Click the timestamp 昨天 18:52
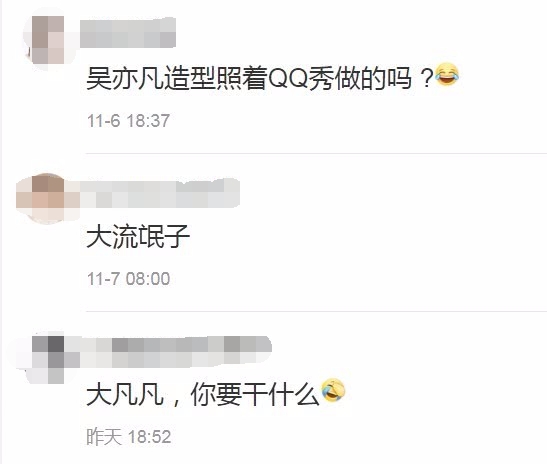Image resolution: width=547 pixels, height=464 pixels. 129,437
